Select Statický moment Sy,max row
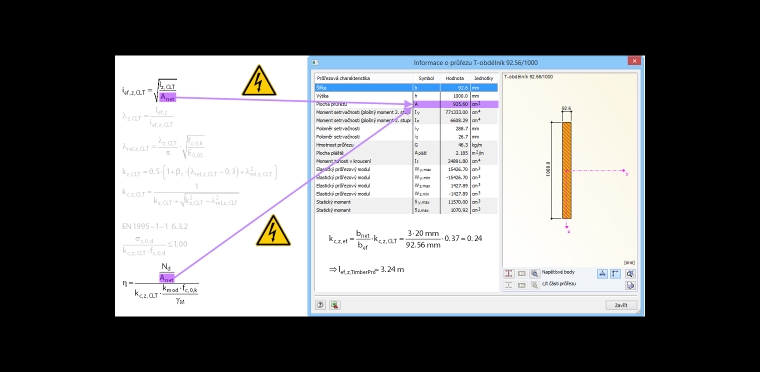 point(406,202)
